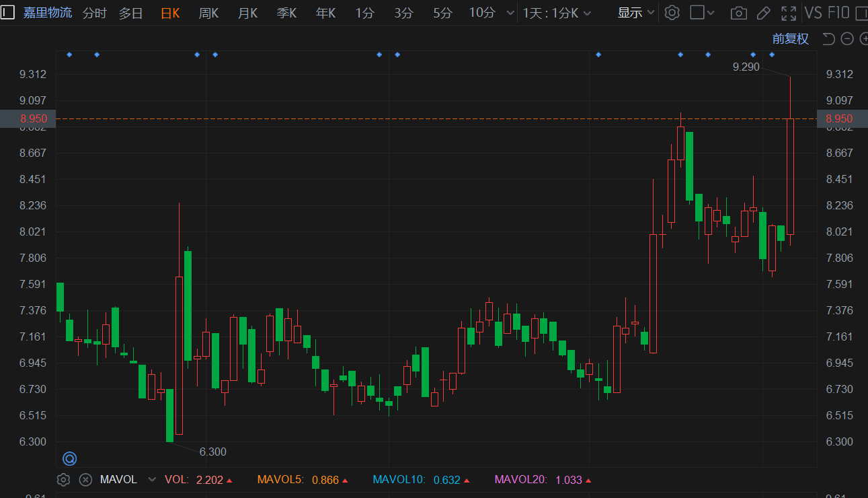Screen dimensions: 868x498
Task: Click the undo arrow beside 前复权
Action: (x=828, y=39)
